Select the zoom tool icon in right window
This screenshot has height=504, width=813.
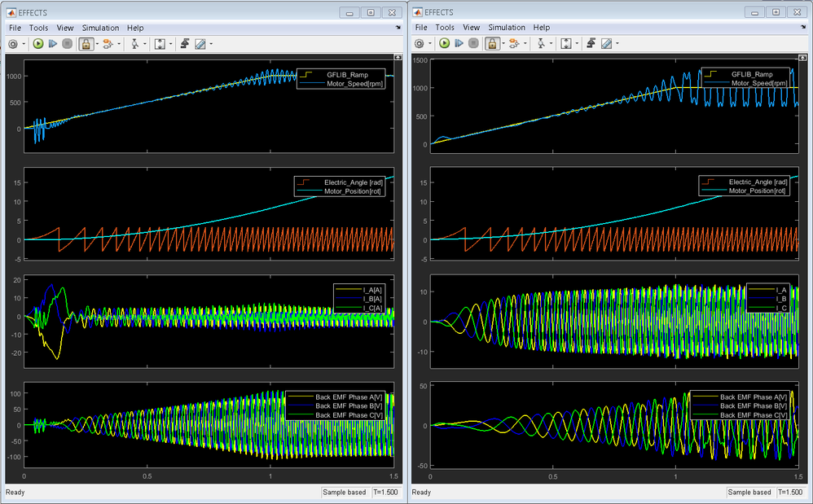[x=541, y=43]
